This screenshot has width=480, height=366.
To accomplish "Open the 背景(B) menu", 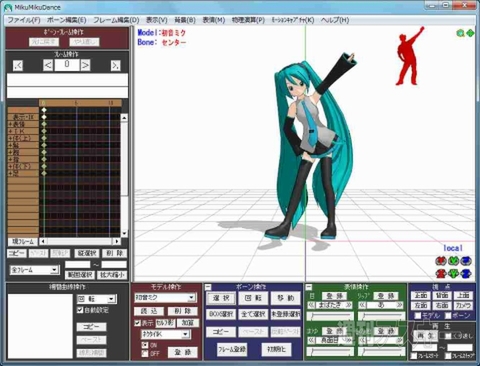I will (x=185, y=20).
